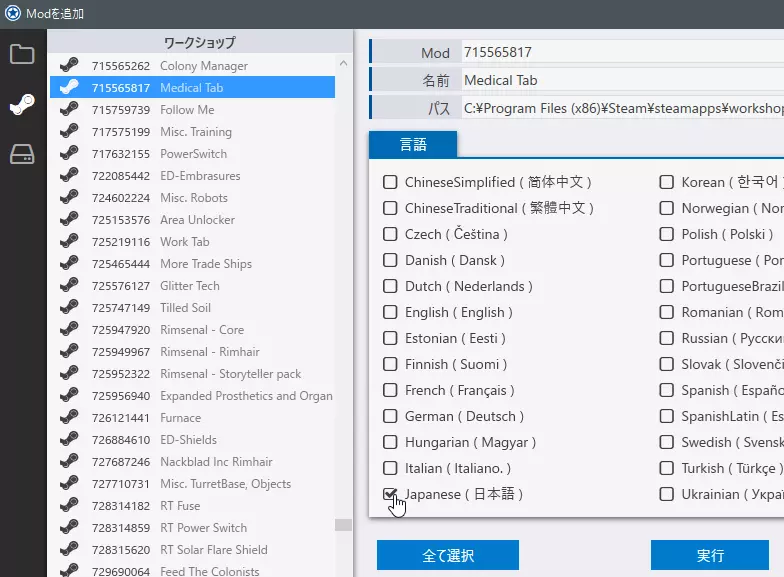Click Steam icon beside More Trade Ships
Image resolution: width=784 pixels, height=577 pixels.
(69, 264)
